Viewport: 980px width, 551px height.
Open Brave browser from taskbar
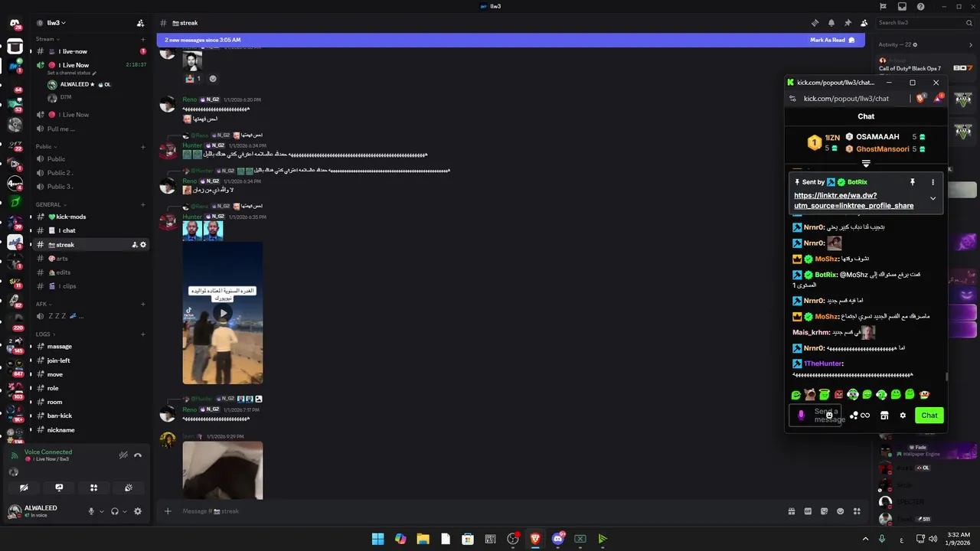[x=535, y=539]
